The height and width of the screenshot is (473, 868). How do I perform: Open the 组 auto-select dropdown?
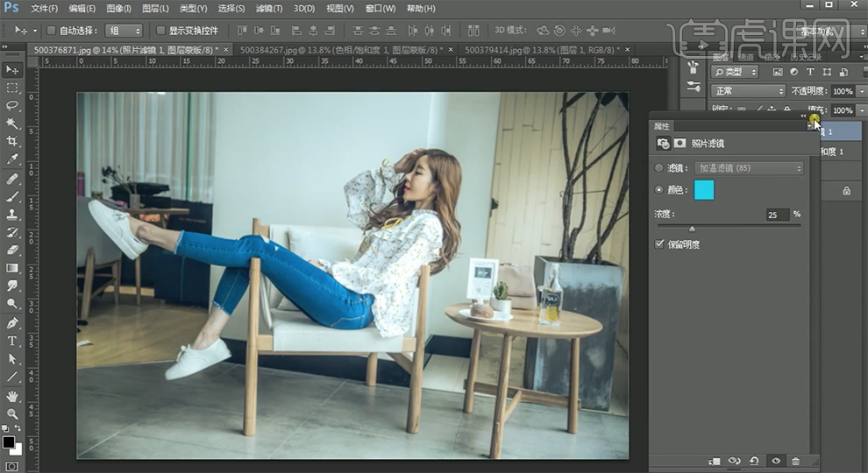(123, 31)
